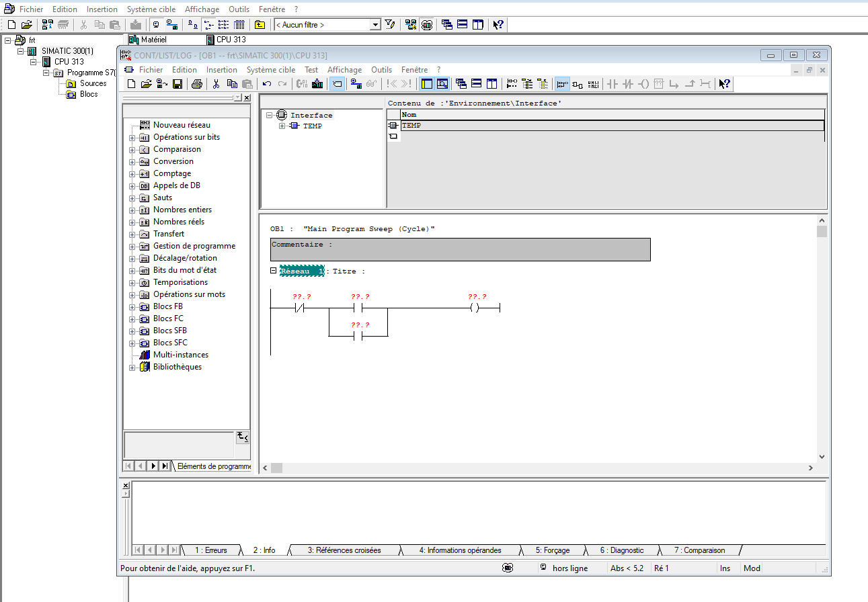868x602 pixels.
Task: Open a project from SIMATIC Manager toolbar
Action: pos(27,25)
